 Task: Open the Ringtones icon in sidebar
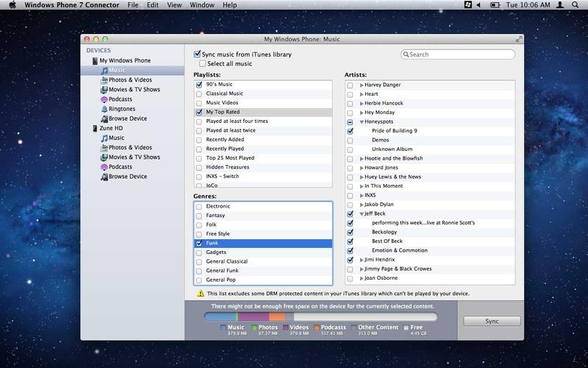point(104,109)
